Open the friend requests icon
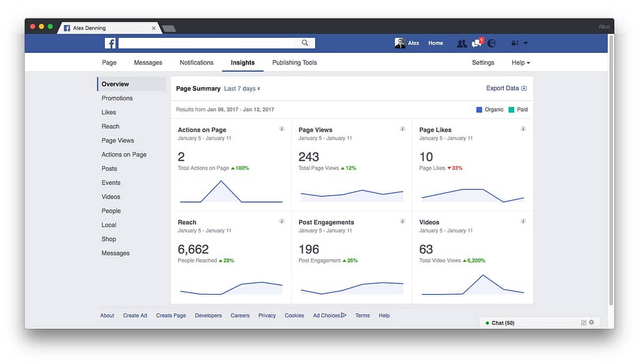This screenshot has height=364, width=639. click(462, 43)
